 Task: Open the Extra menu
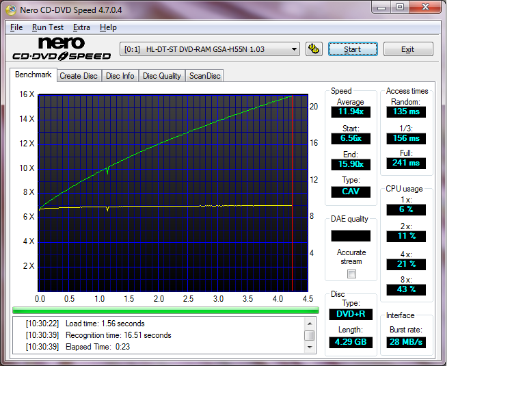click(x=81, y=27)
